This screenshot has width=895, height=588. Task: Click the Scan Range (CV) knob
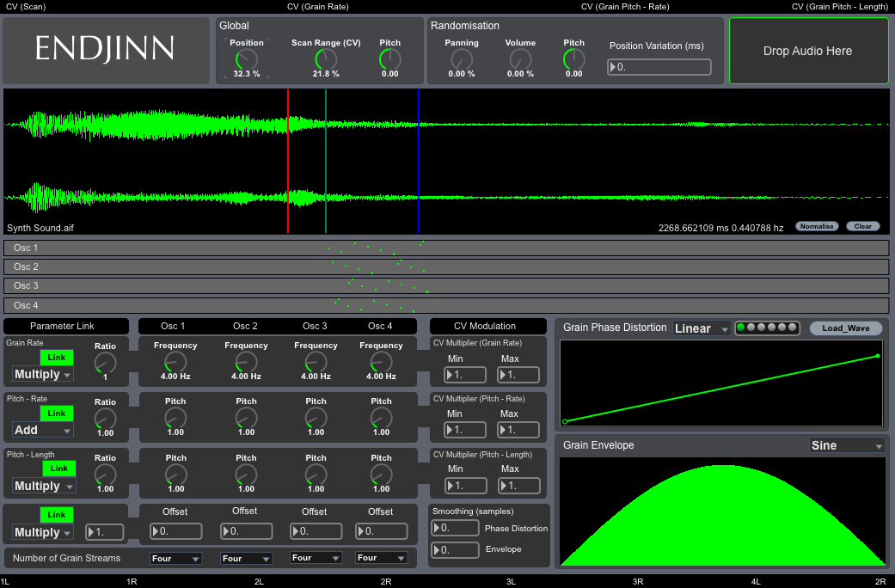[x=326, y=59]
